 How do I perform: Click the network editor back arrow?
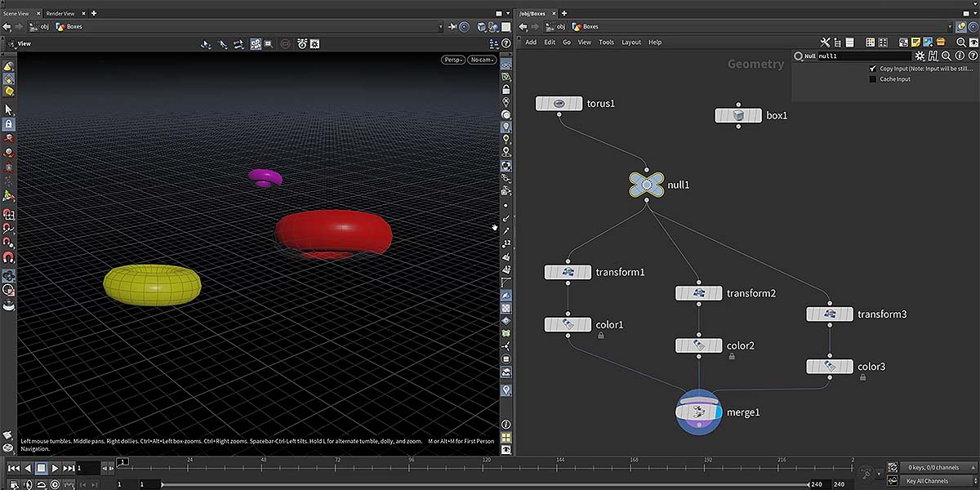[524, 27]
